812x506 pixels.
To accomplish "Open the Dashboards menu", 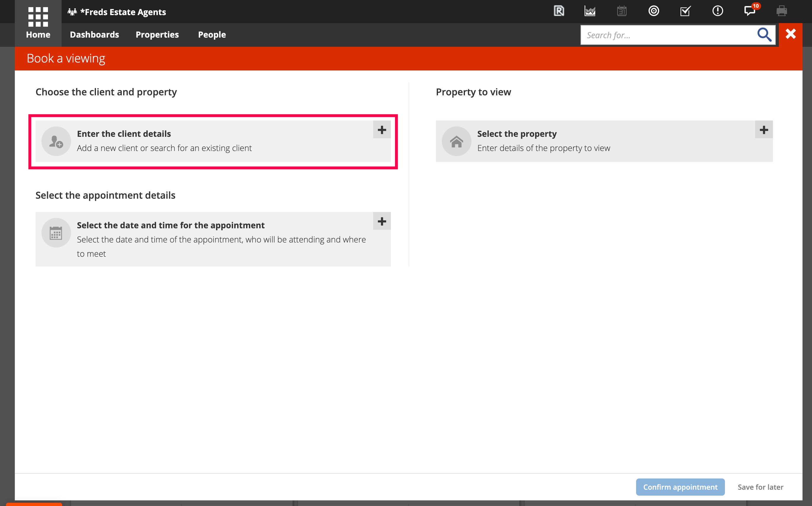I will click(x=94, y=34).
